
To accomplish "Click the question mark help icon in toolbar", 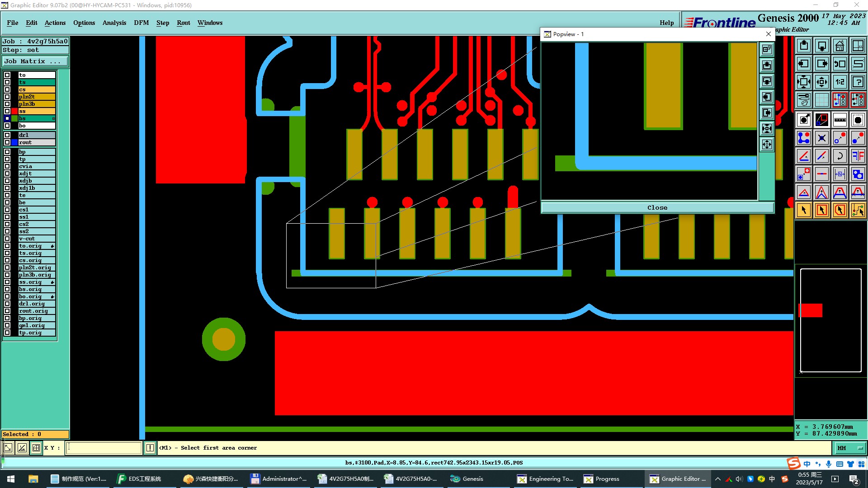I will pyautogui.click(x=858, y=82).
